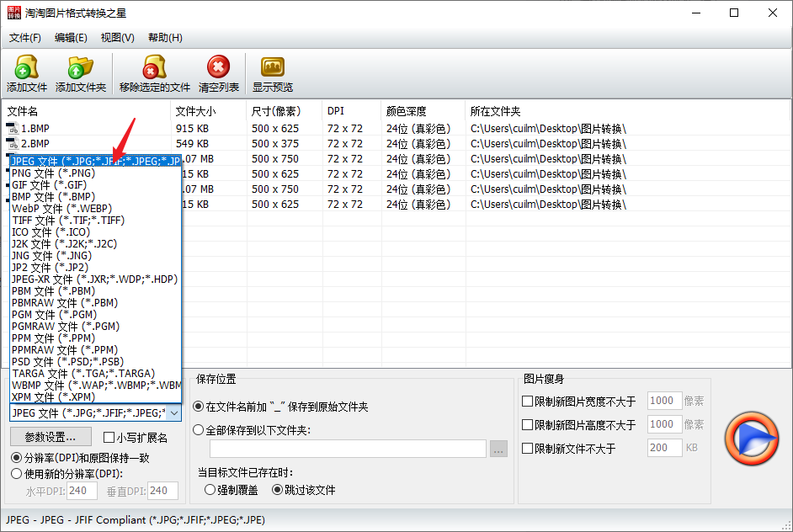The width and height of the screenshot is (793, 532).
Task: Collapse the output format combo box arrow
Action: click(x=173, y=413)
